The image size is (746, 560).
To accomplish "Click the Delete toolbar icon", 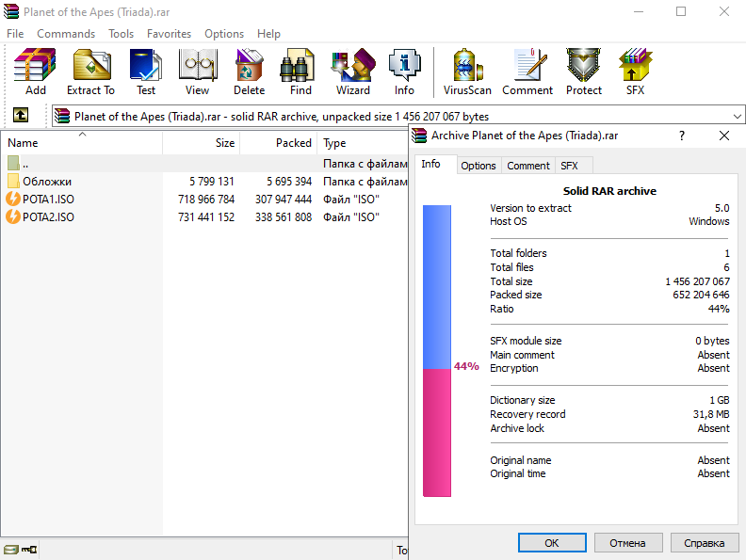I will pyautogui.click(x=249, y=72).
